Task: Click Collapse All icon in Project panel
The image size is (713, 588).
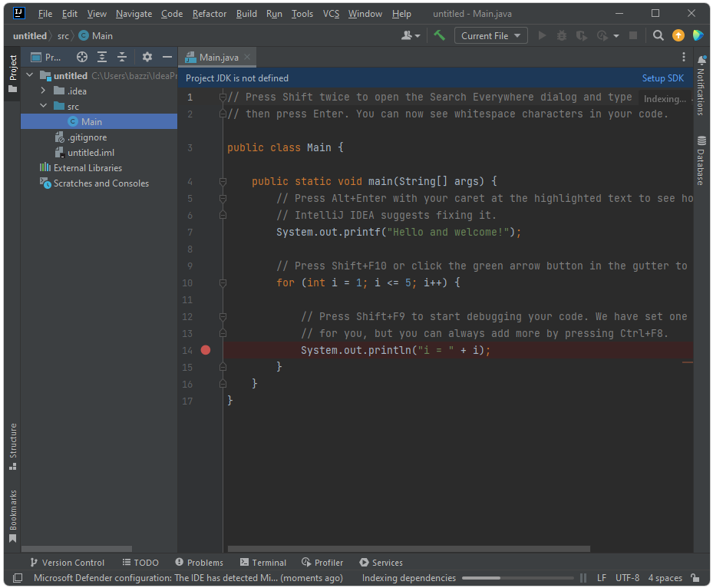Action: (x=122, y=57)
